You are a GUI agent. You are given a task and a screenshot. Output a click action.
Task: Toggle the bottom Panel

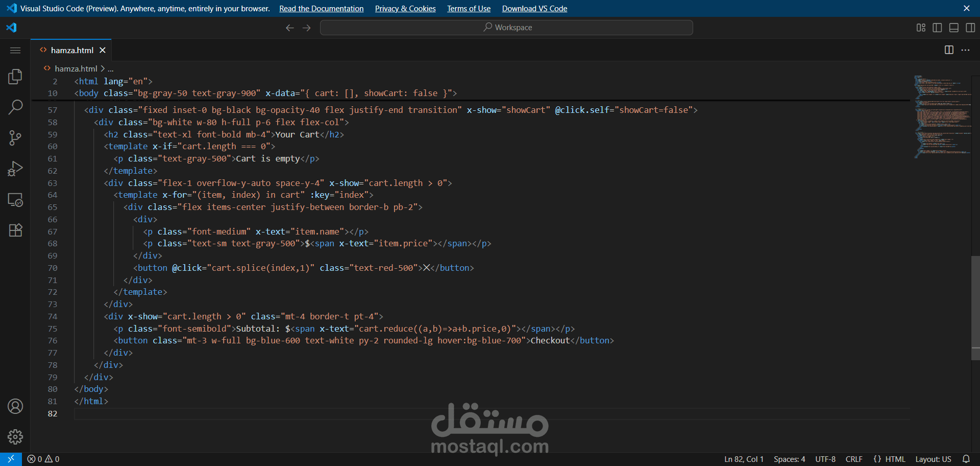click(953, 28)
